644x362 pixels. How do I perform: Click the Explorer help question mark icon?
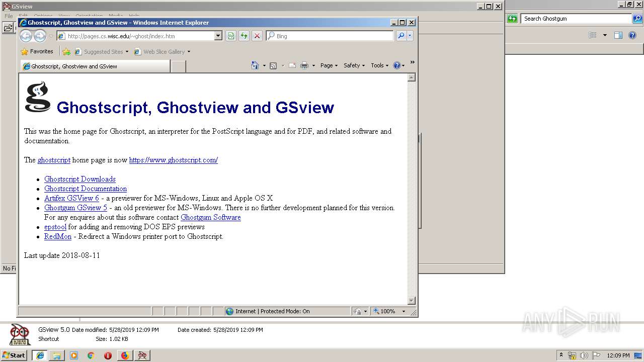633,35
